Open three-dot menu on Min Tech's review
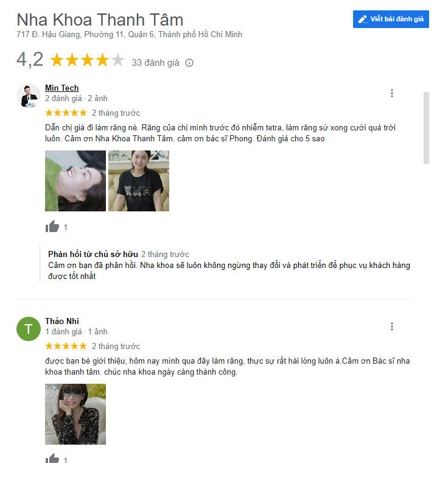Viewport: 448px width, 480px height. click(392, 93)
